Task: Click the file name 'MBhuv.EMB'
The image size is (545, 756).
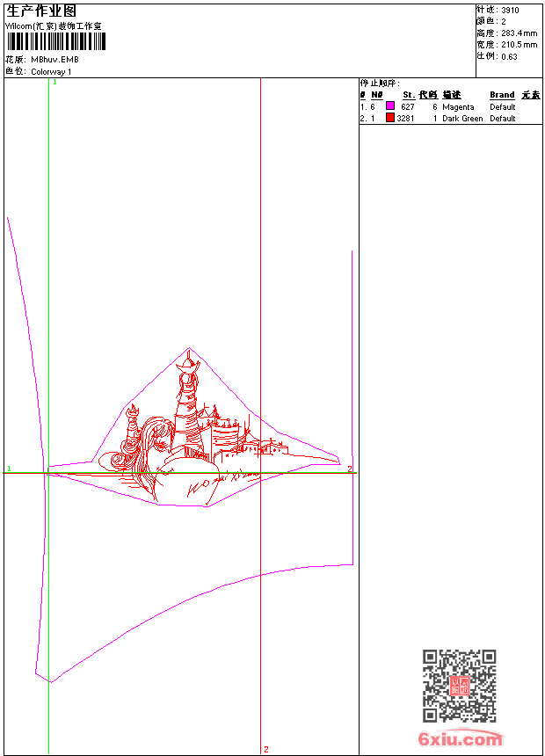Action: pyautogui.click(x=55, y=60)
